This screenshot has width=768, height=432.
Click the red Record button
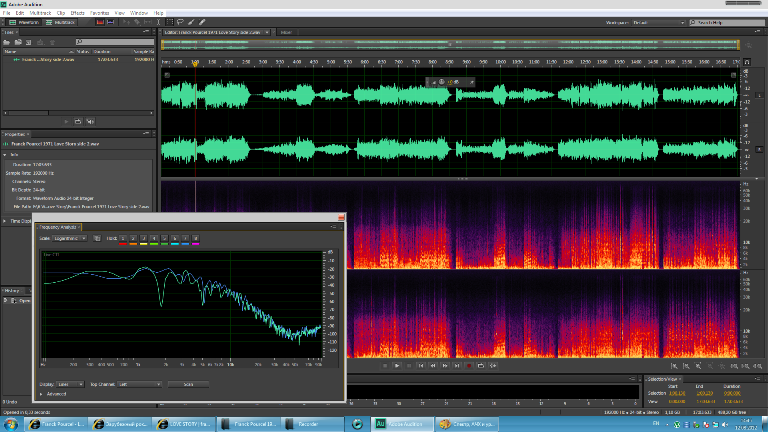tap(469, 366)
